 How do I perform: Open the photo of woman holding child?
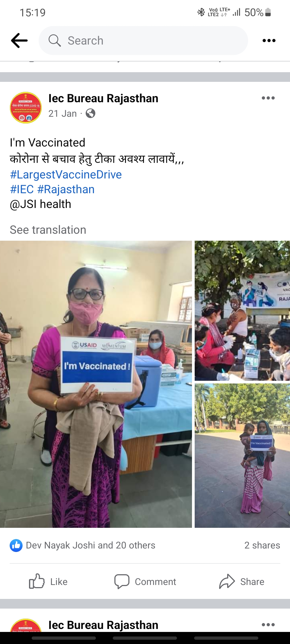pos(242,456)
